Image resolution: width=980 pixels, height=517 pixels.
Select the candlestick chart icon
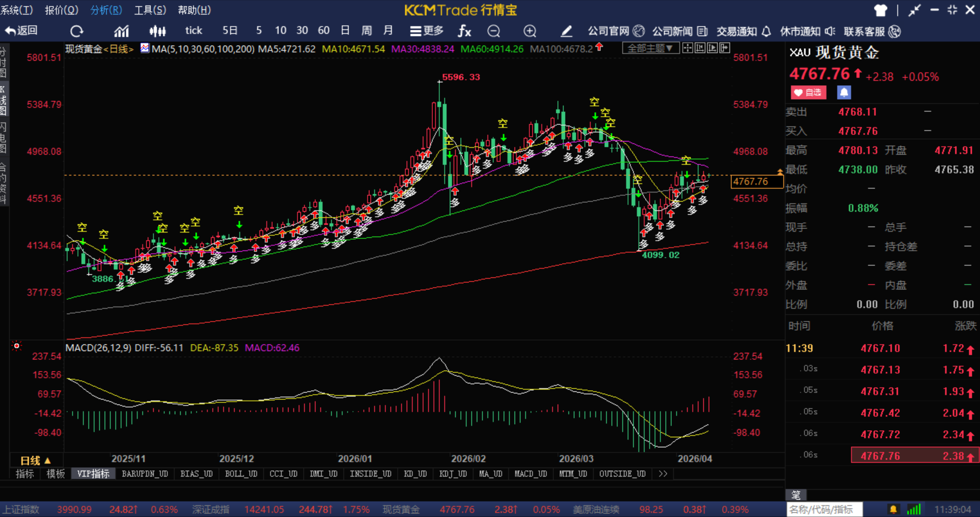pyautogui.click(x=158, y=31)
